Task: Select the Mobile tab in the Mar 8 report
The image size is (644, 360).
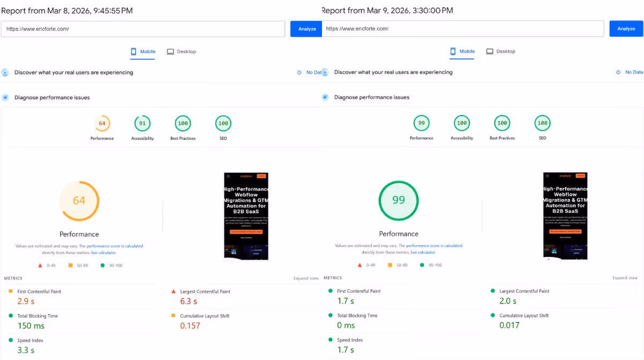Action: click(143, 52)
